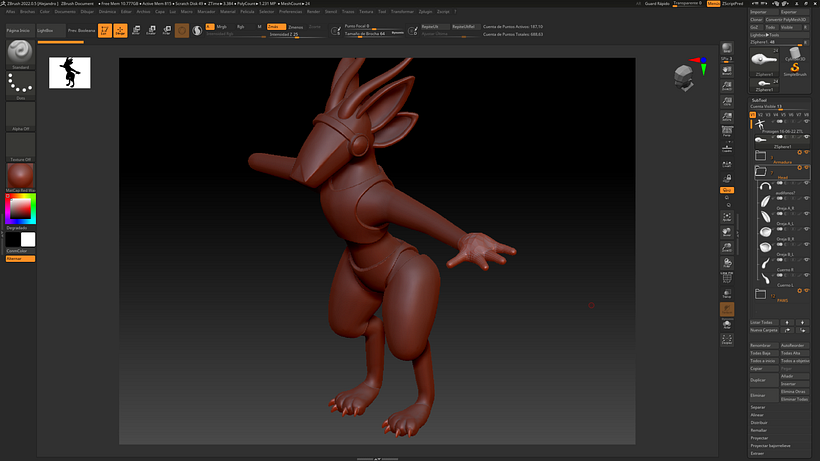The image size is (820, 461).
Task: Open the Render menu
Action: [313, 11]
